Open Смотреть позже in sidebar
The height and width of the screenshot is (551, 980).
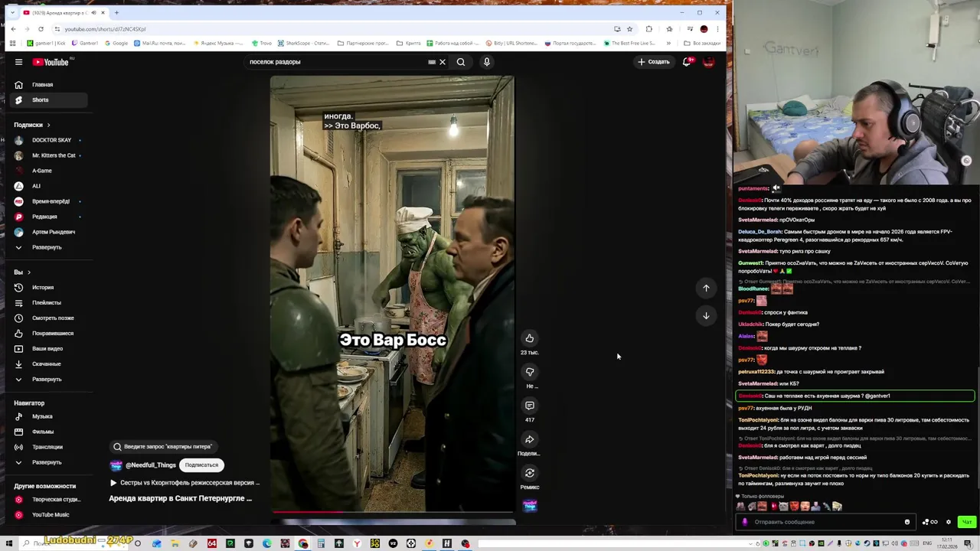click(49, 318)
